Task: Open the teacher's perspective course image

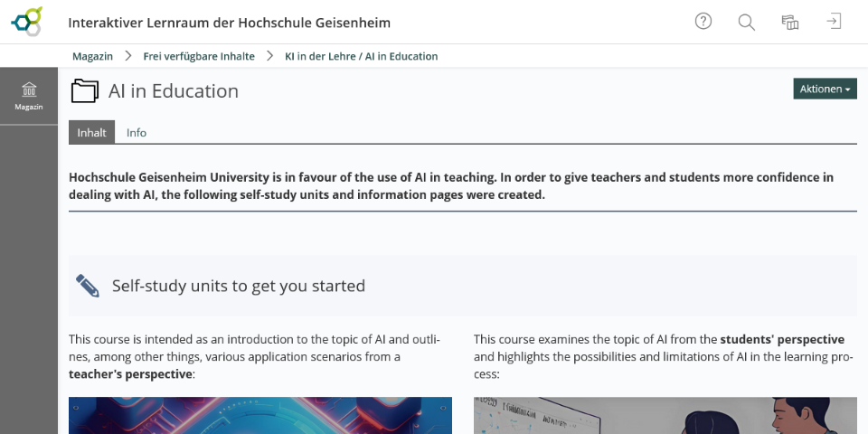Action: point(260,415)
